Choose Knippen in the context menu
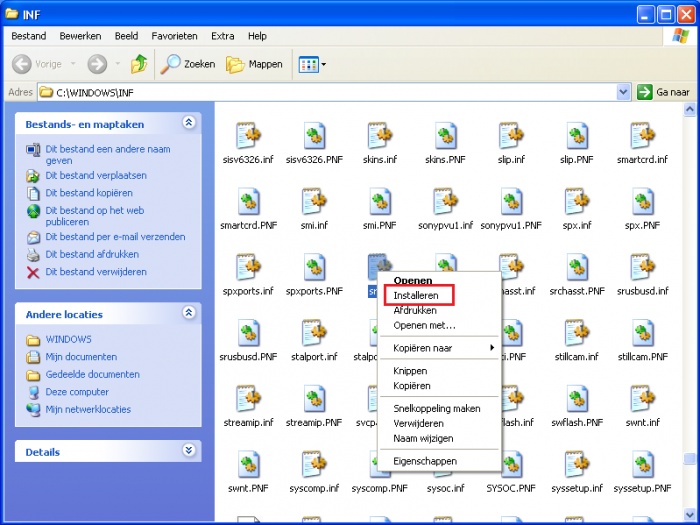Image resolution: width=700 pixels, height=525 pixels. pos(440,371)
